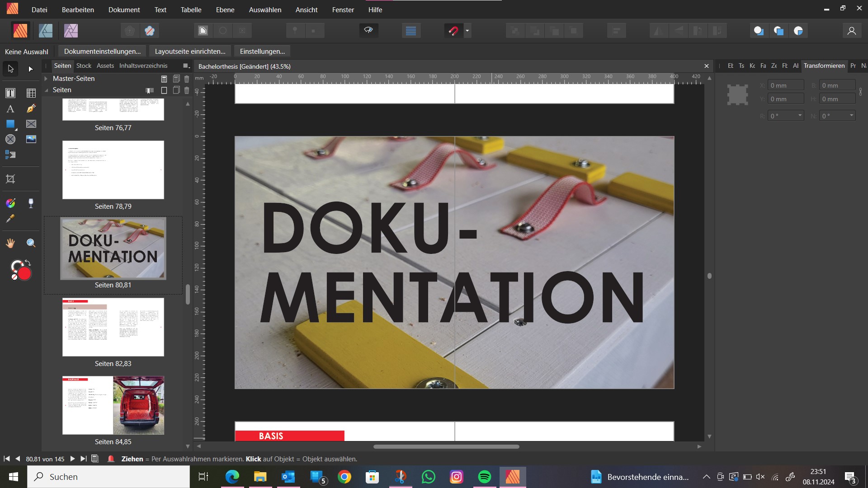Viewport: 868px width, 488px height.
Task: Set no colour via small none swatch
Action: click(x=14, y=277)
